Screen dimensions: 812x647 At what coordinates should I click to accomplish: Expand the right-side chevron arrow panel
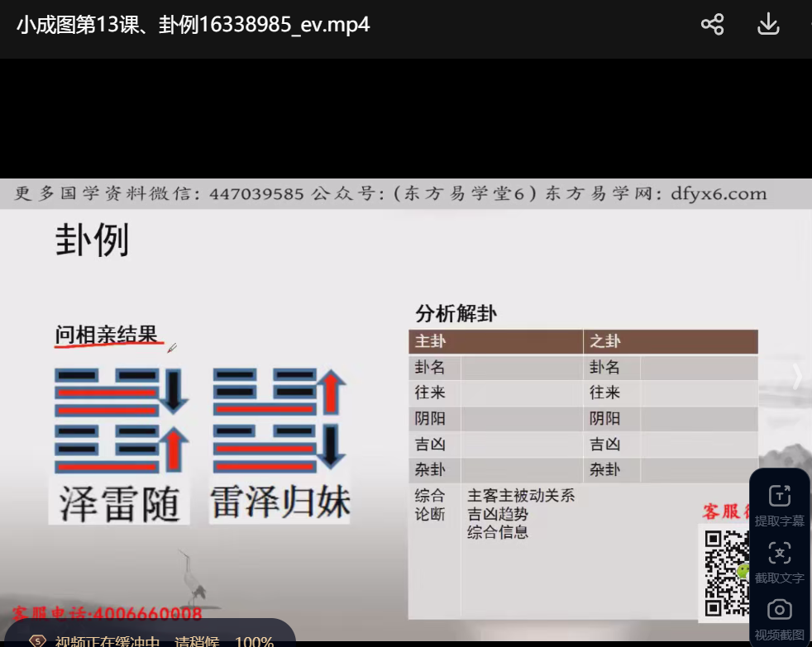(797, 377)
